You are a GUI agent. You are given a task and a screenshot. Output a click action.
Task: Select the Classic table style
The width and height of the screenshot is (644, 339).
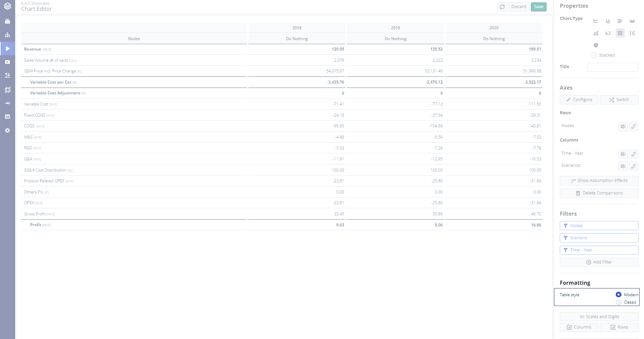[618, 302]
